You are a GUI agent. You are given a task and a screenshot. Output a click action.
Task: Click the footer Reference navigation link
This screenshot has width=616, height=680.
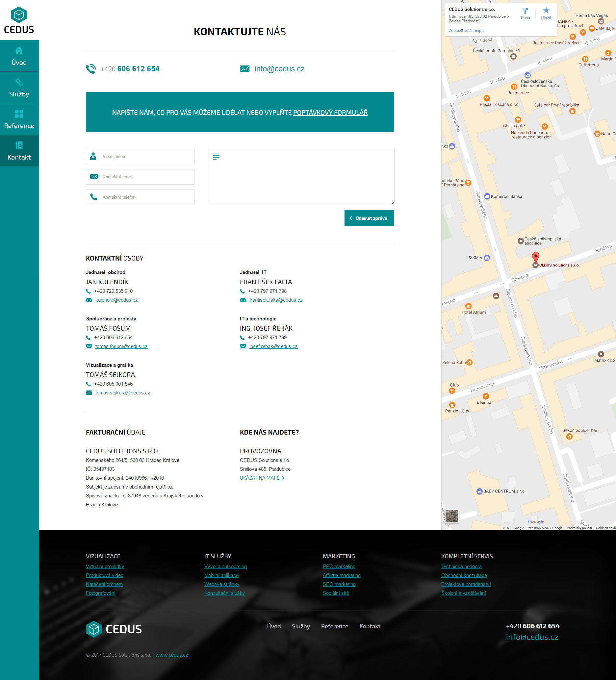(x=335, y=626)
